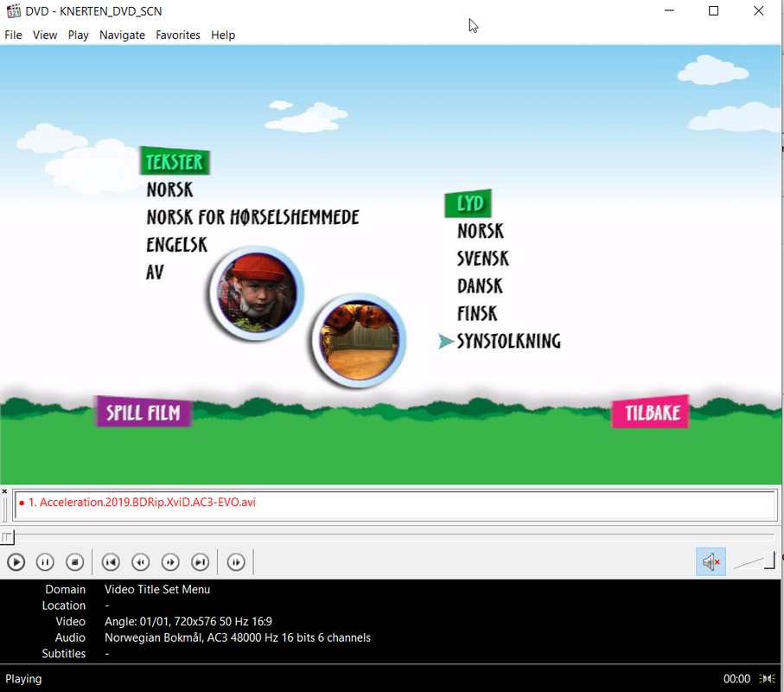Click the Stop button in the control bar
This screenshot has height=692, width=784.
[x=75, y=562]
